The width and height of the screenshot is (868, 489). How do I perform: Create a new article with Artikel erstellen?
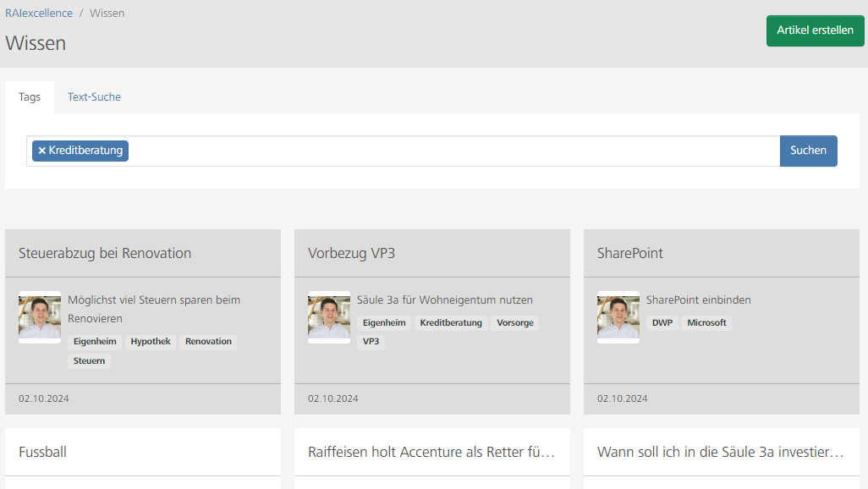(x=815, y=30)
